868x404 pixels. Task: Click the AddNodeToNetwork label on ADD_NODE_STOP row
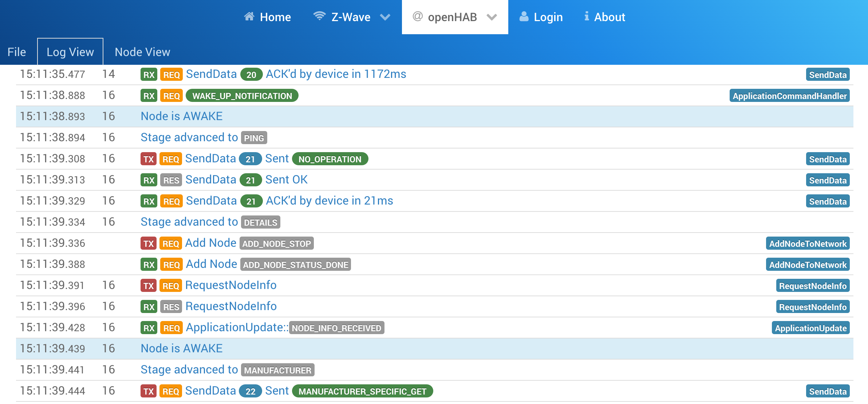click(x=809, y=243)
